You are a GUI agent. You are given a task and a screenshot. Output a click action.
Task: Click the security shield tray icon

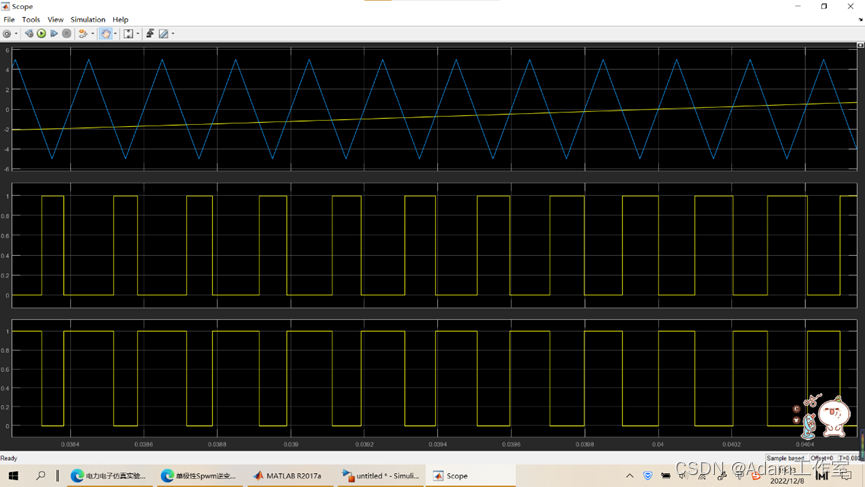648,475
